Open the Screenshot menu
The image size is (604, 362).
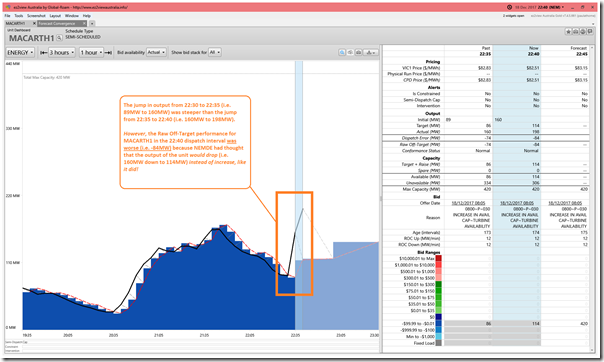[36, 16]
